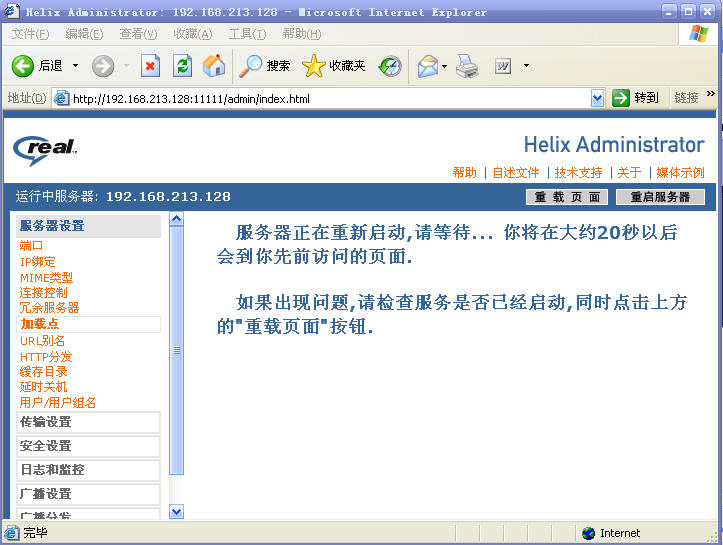Click the status bar page icon
723x545 pixels.
pos(12,533)
